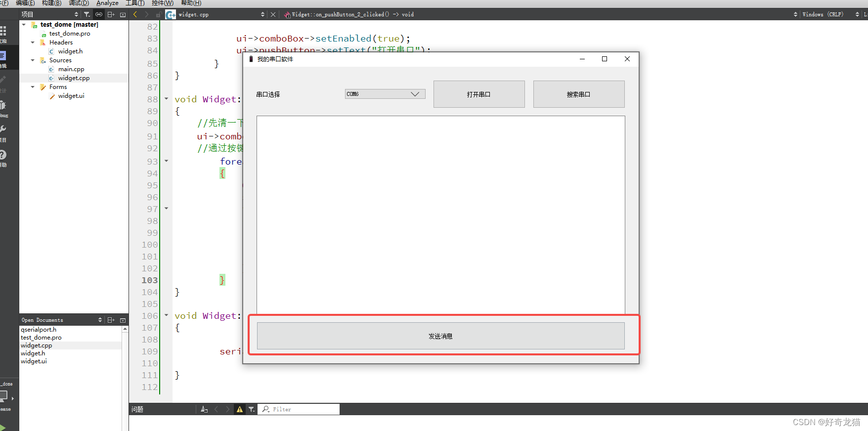
Task: Open the 工具(T) menu
Action: pyautogui.click(x=135, y=3)
